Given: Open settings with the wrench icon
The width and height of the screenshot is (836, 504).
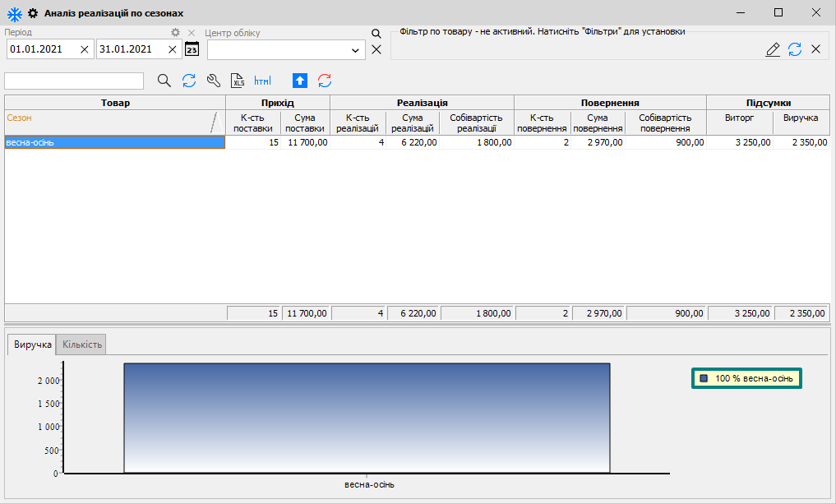Looking at the screenshot, I should point(214,81).
